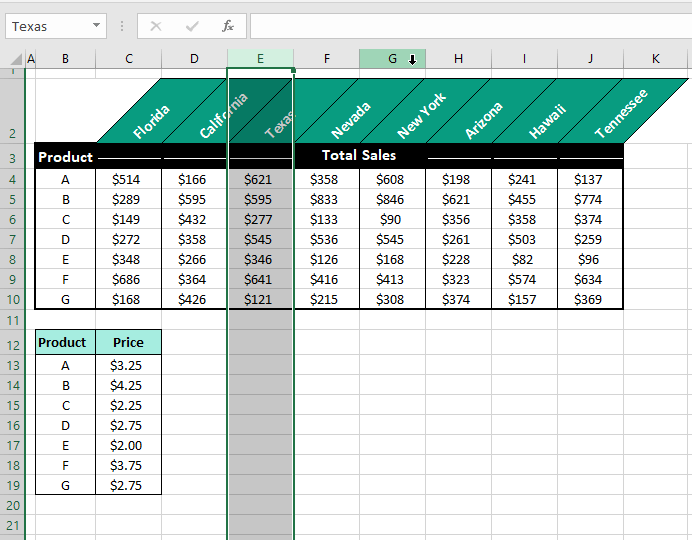Viewport: 692px width, 540px height.
Task: Click into the formula bar input area
Action: 470,26
